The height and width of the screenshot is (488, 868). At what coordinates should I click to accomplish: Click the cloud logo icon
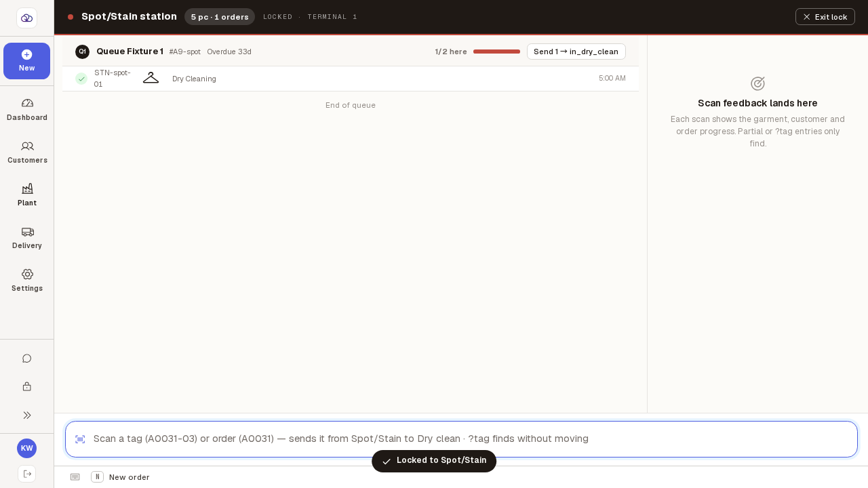point(26,18)
